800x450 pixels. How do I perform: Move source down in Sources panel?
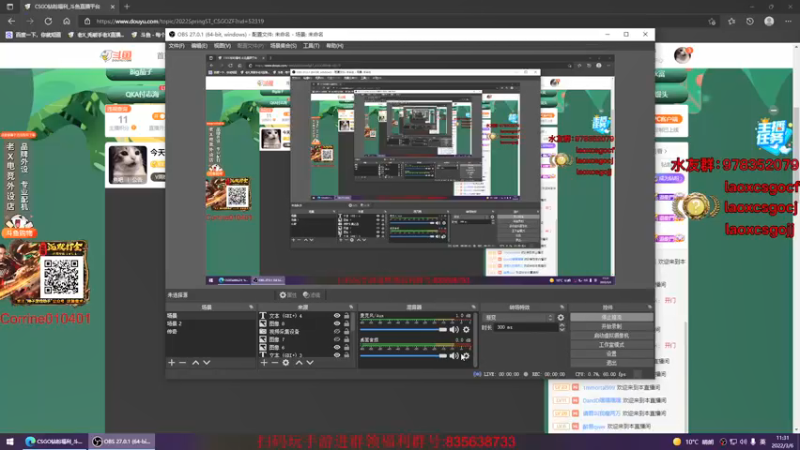coord(310,362)
